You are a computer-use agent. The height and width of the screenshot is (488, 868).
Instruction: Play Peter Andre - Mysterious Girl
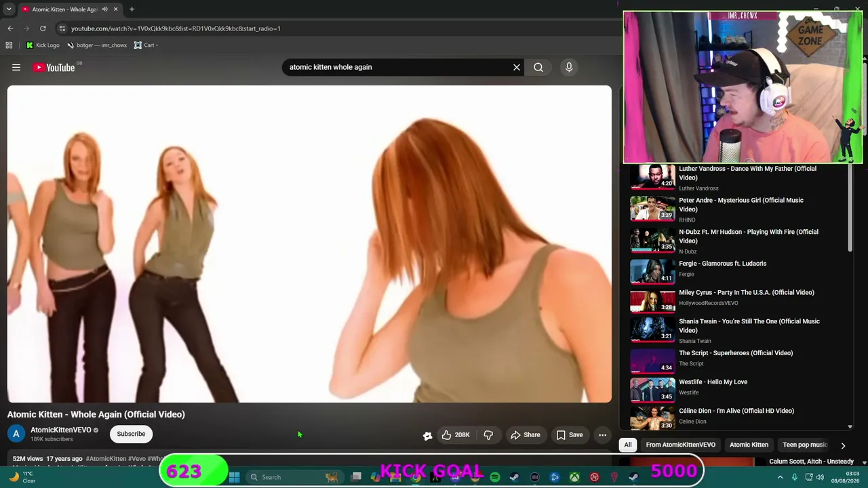click(x=741, y=205)
